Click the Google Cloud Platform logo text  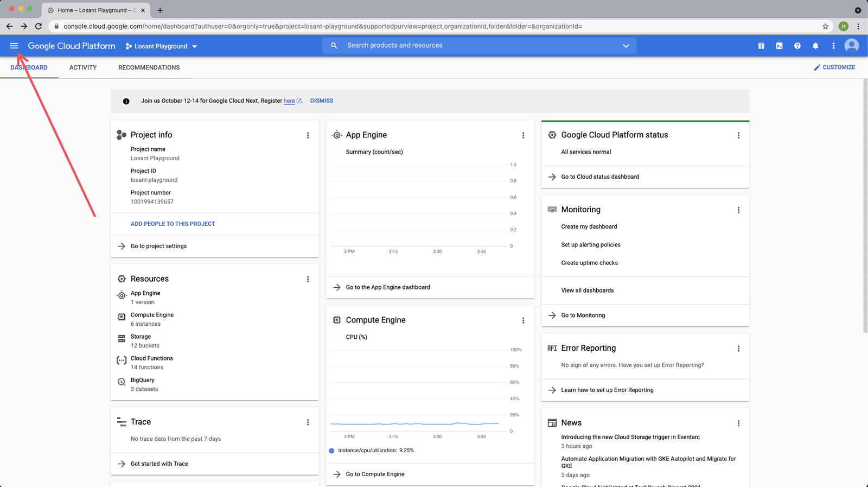(x=72, y=46)
